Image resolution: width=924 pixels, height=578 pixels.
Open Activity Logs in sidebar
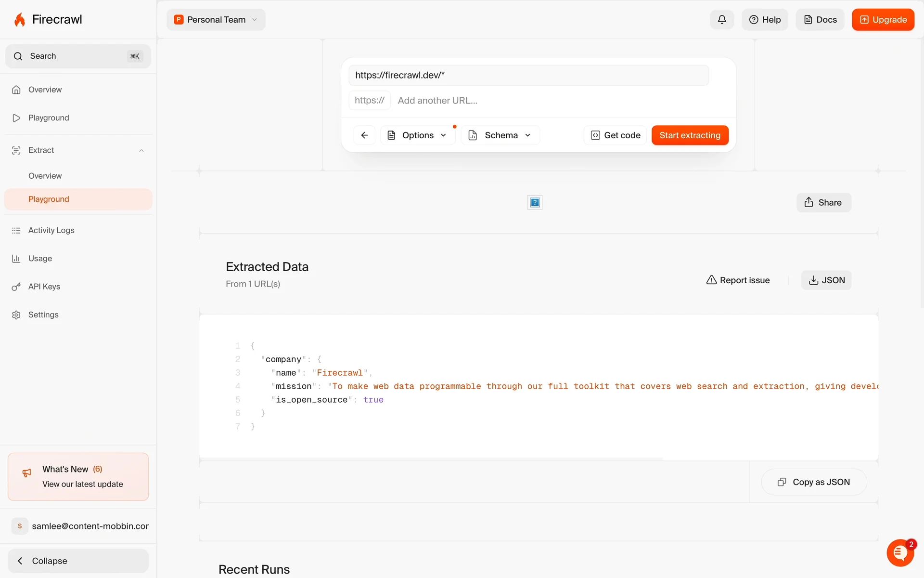coord(51,230)
